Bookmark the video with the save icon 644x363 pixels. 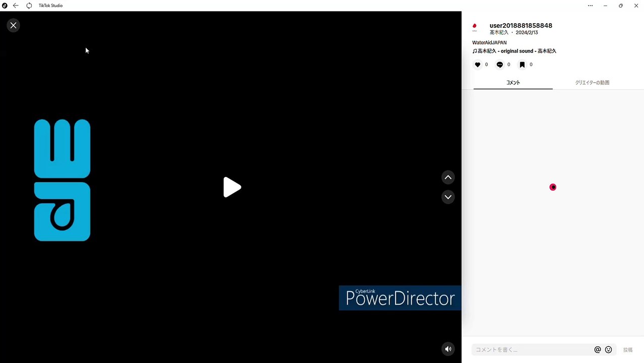click(522, 65)
